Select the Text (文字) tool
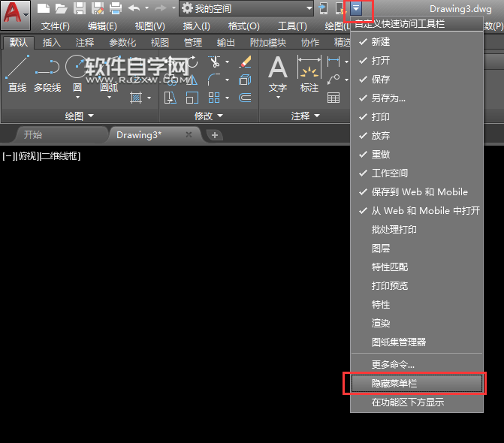504x443 pixels. (x=278, y=74)
